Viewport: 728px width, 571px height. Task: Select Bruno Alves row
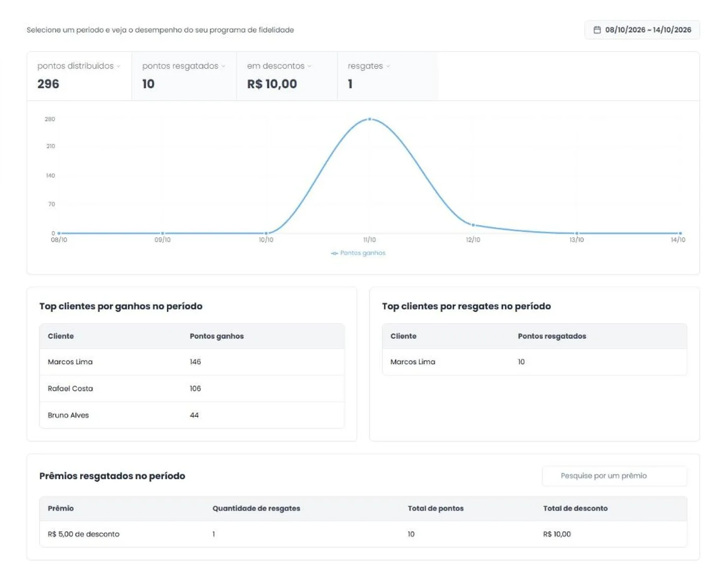(x=192, y=415)
